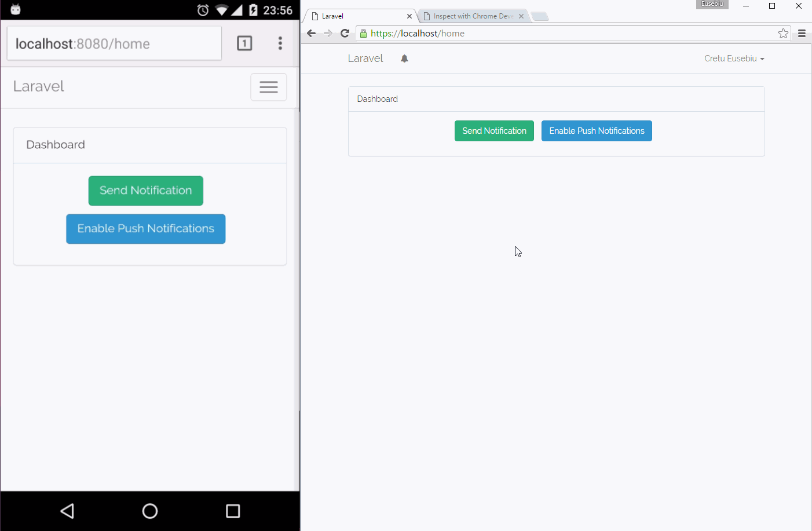Switch to Inspect with Chrome DevTools tab
Image resolution: width=812 pixels, height=531 pixels.
[x=473, y=16]
